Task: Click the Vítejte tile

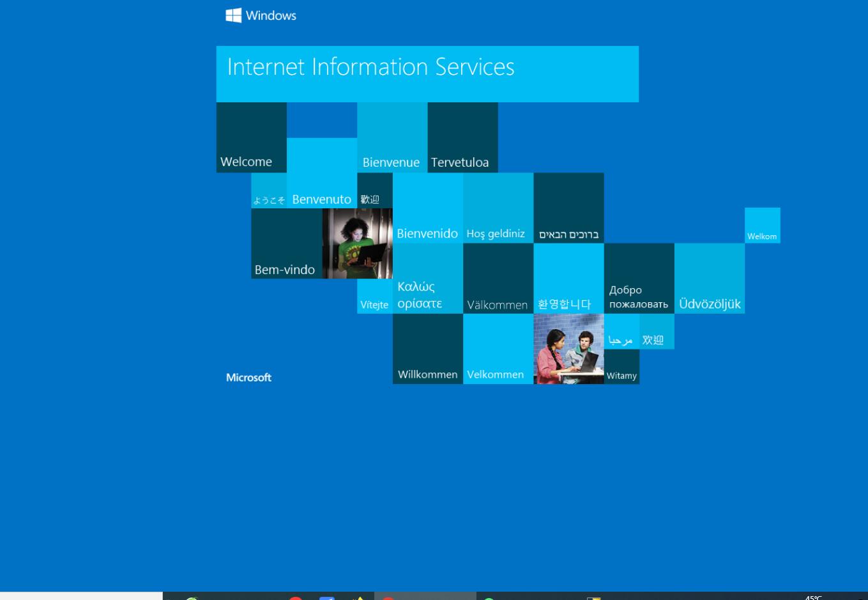Action: click(374, 296)
